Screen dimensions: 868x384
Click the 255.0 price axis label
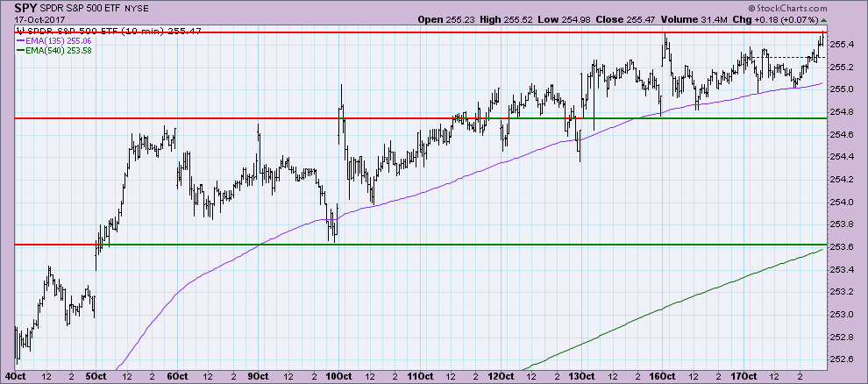[x=843, y=89]
